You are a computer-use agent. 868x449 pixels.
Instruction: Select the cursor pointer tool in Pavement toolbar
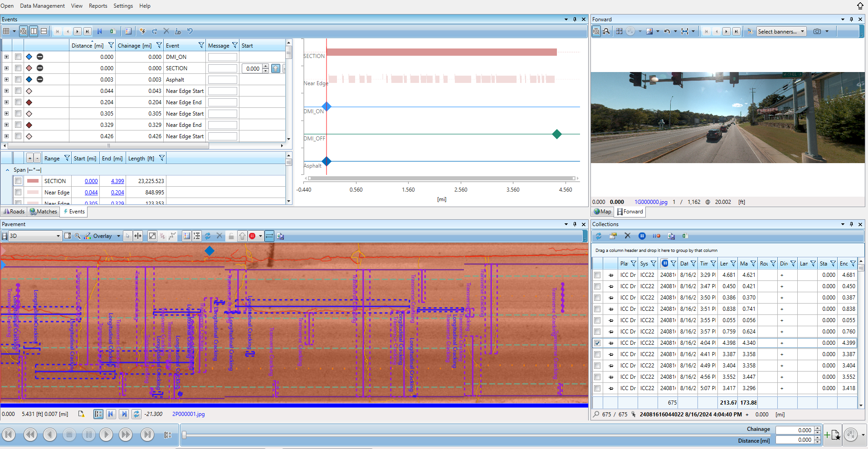tap(127, 236)
